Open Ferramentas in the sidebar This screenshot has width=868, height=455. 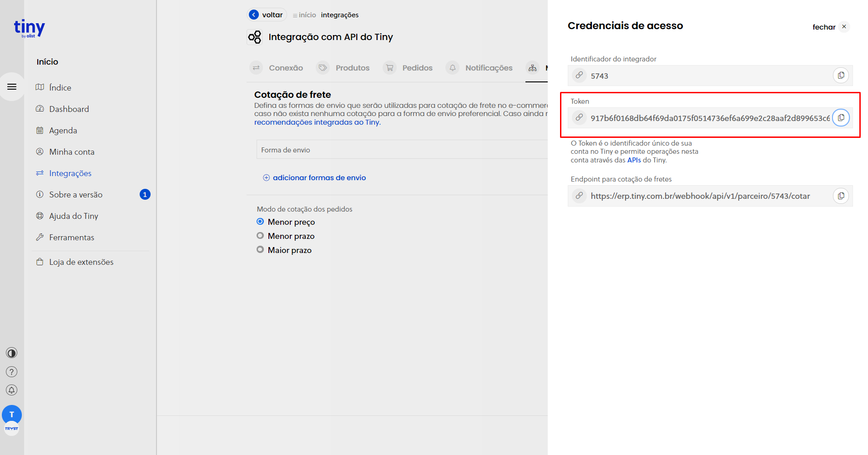tap(72, 237)
